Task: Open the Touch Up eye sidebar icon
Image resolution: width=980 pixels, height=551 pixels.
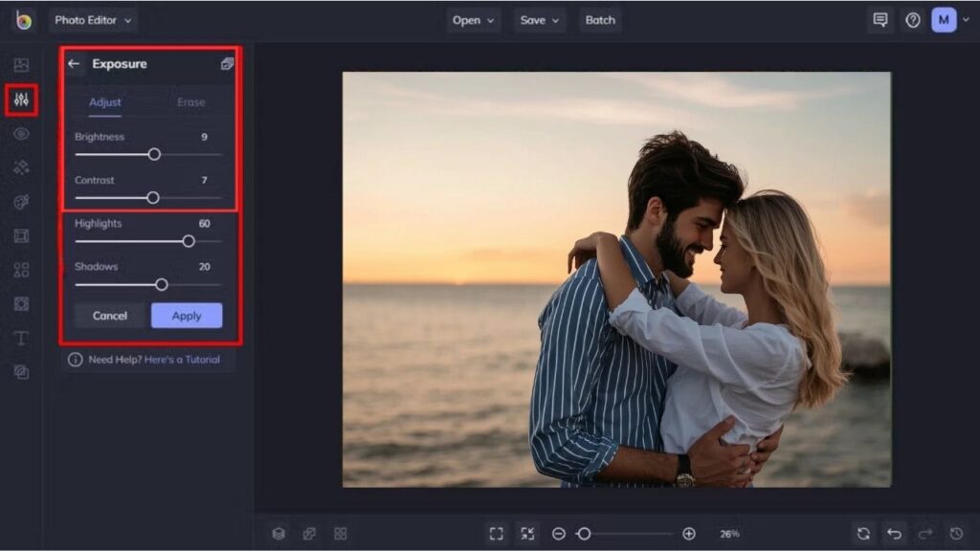Action: 21,134
